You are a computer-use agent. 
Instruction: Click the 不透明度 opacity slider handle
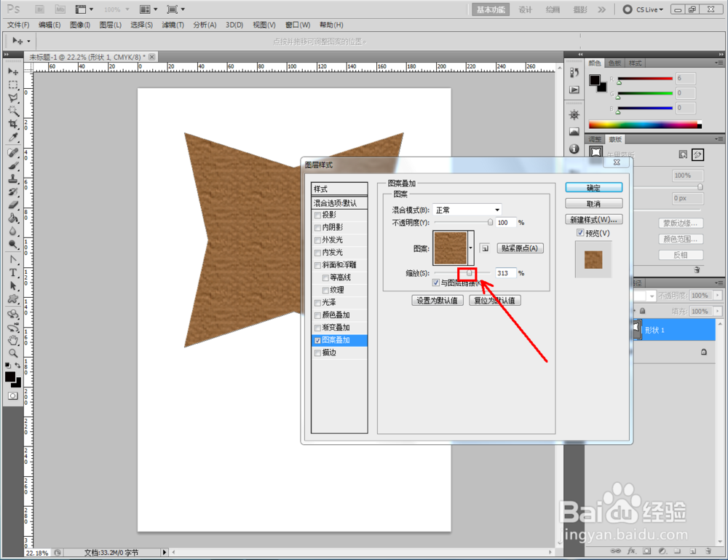[x=490, y=222]
